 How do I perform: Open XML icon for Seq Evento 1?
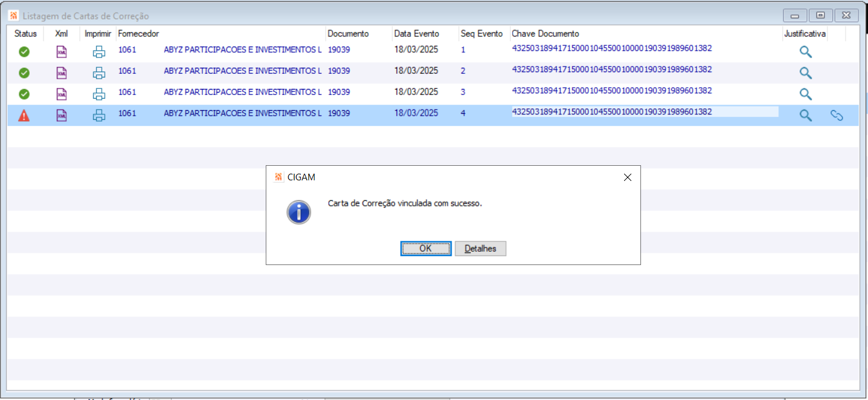[62, 52]
